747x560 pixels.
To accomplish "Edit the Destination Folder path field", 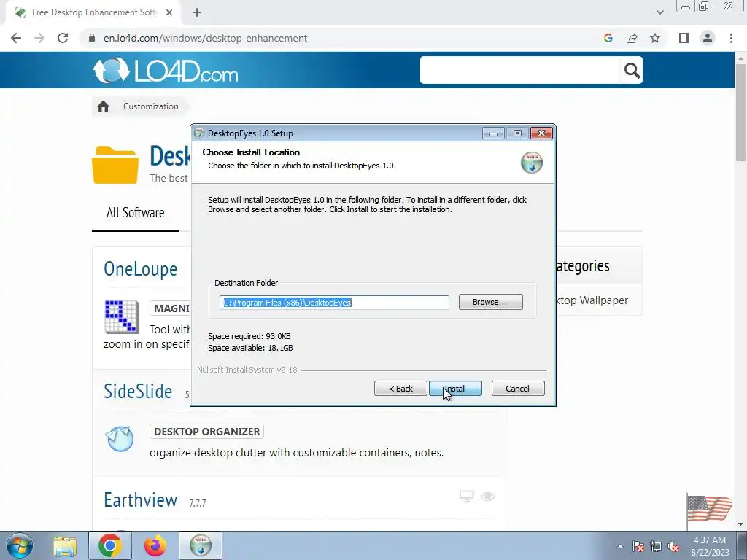I will (334, 303).
